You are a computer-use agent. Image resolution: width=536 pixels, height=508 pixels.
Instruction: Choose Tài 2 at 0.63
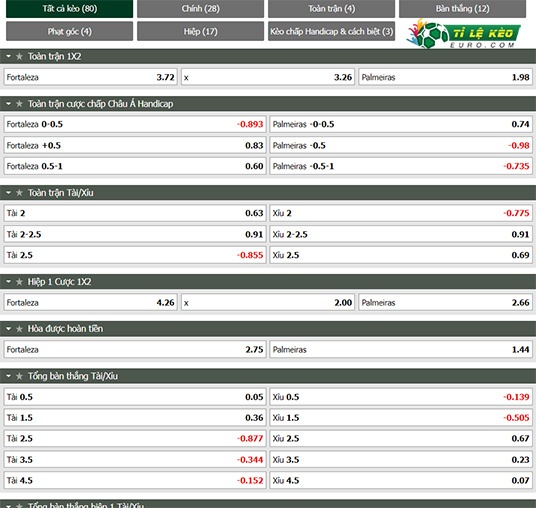(x=135, y=213)
